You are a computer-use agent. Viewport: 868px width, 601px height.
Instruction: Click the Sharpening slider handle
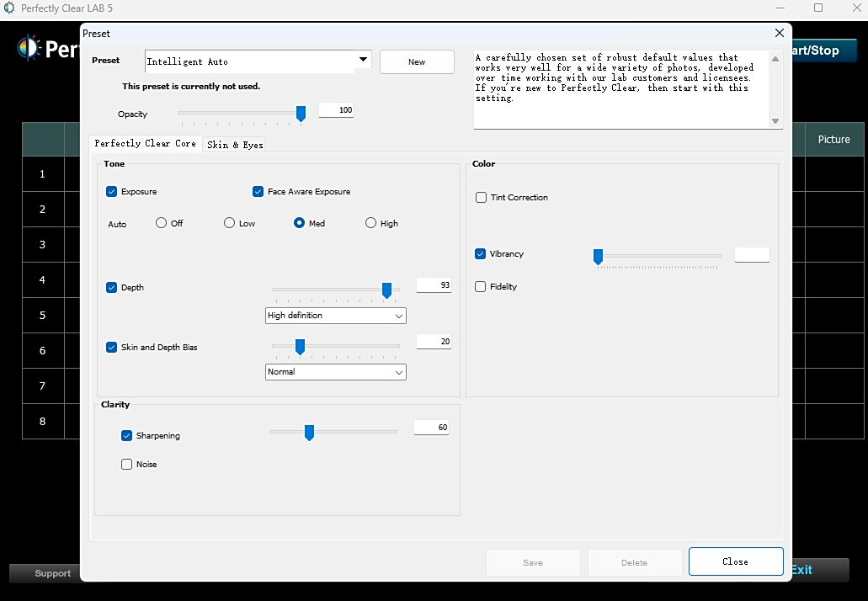[x=310, y=432]
